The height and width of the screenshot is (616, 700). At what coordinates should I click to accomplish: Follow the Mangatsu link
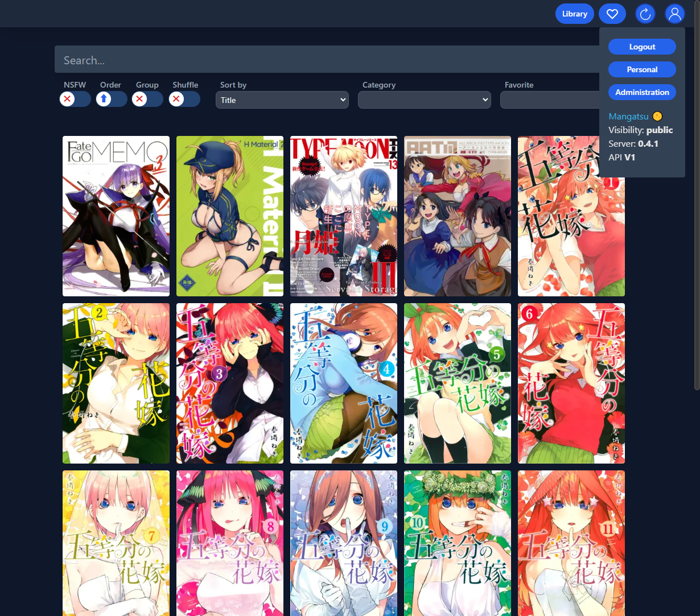(x=628, y=116)
